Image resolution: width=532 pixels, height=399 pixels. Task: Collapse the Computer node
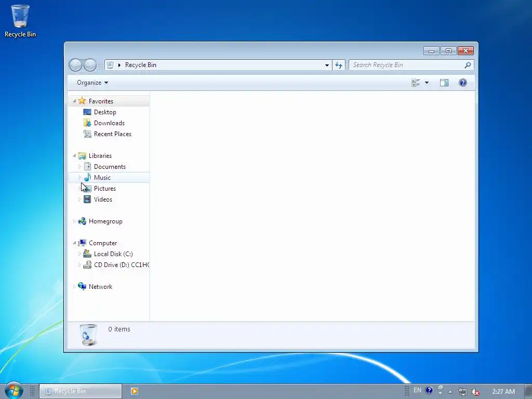(74, 243)
